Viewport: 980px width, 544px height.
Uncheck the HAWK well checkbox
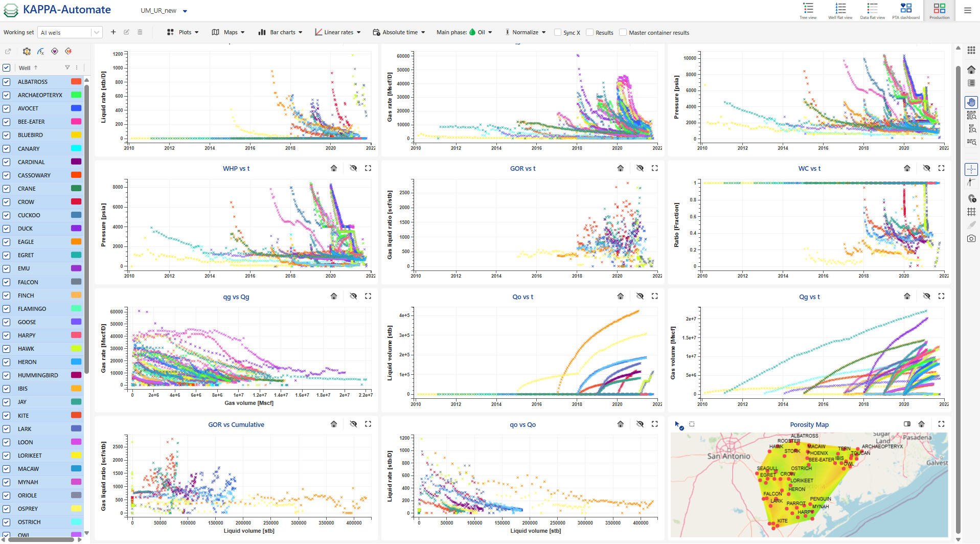tap(7, 348)
